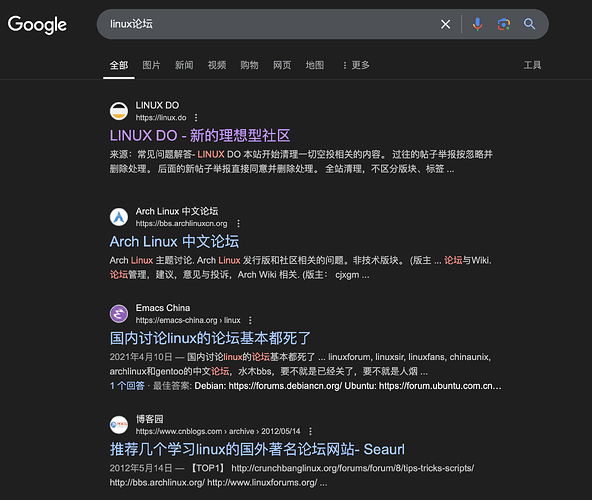
Task: Open the Arch Linux 中文论坛 result title
Action: click(174, 241)
